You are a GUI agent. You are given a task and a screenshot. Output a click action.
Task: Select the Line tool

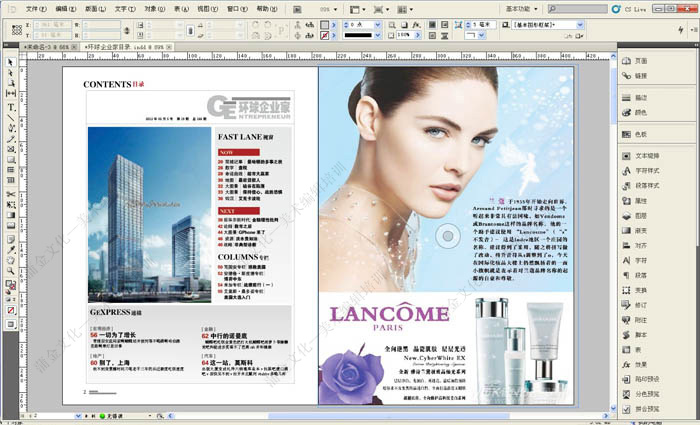click(11, 118)
